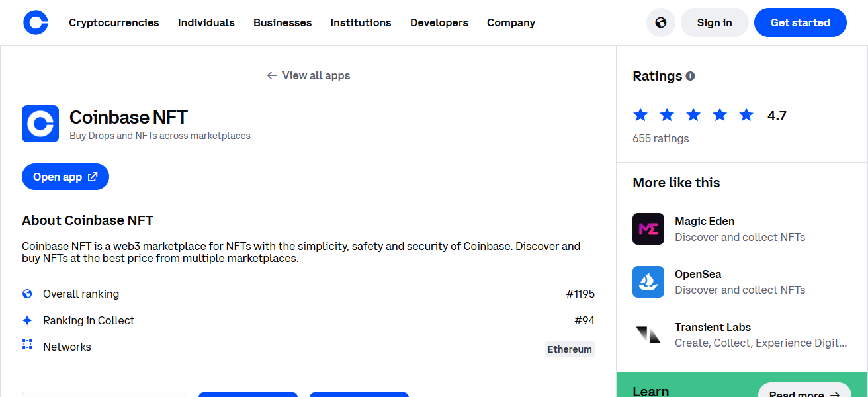Click the back arrow beside View all apps
The height and width of the screenshot is (397, 868).
tap(271, 75)
